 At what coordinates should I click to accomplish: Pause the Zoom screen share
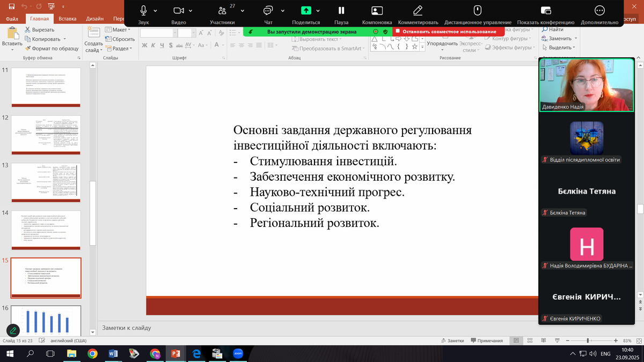pos(341,10)
